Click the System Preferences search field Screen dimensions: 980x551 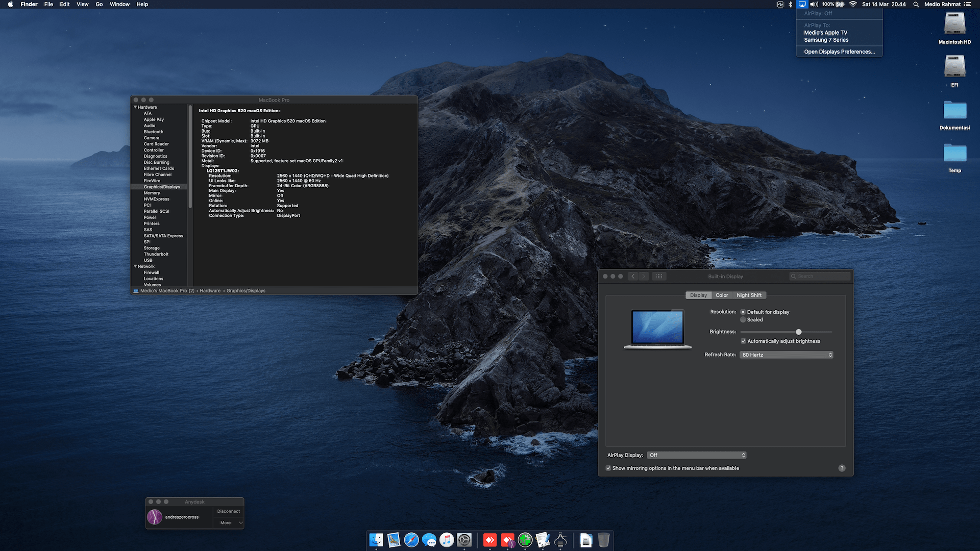[x=820, y=276]
